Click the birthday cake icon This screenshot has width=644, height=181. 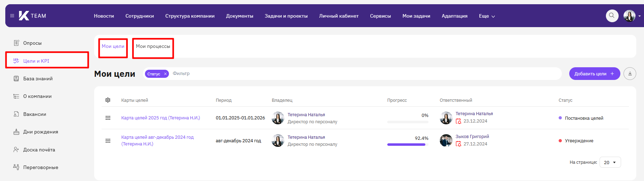click(16, 132)
